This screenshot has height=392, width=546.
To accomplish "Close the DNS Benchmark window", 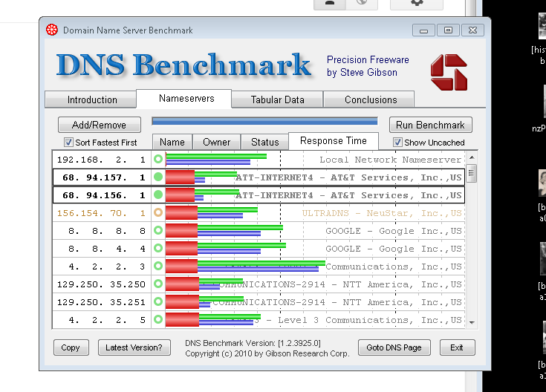I will [472, 30].
